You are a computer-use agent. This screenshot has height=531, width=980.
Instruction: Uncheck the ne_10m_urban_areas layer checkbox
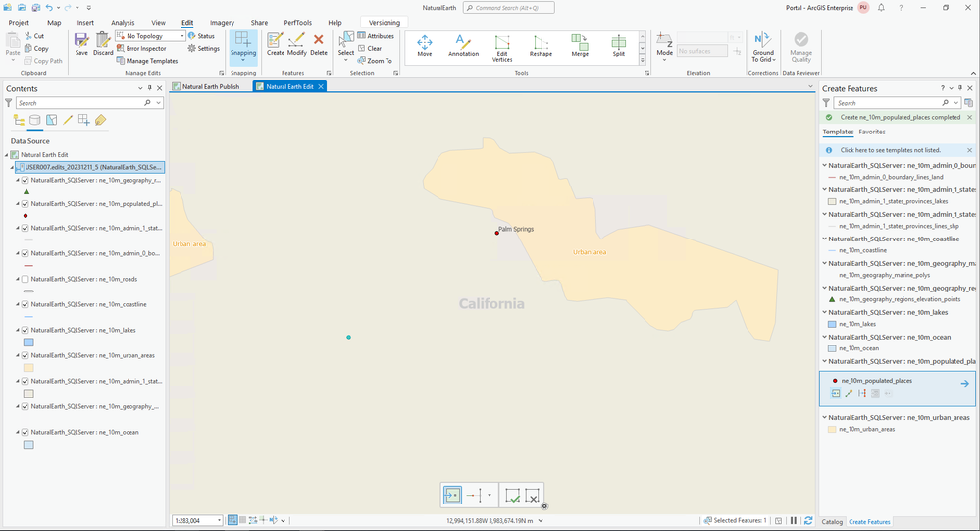25,356
